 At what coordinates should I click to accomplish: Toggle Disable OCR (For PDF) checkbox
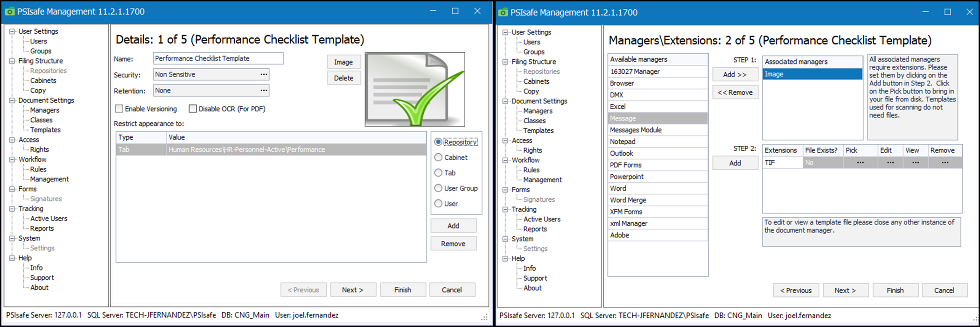tap(193, 108)
